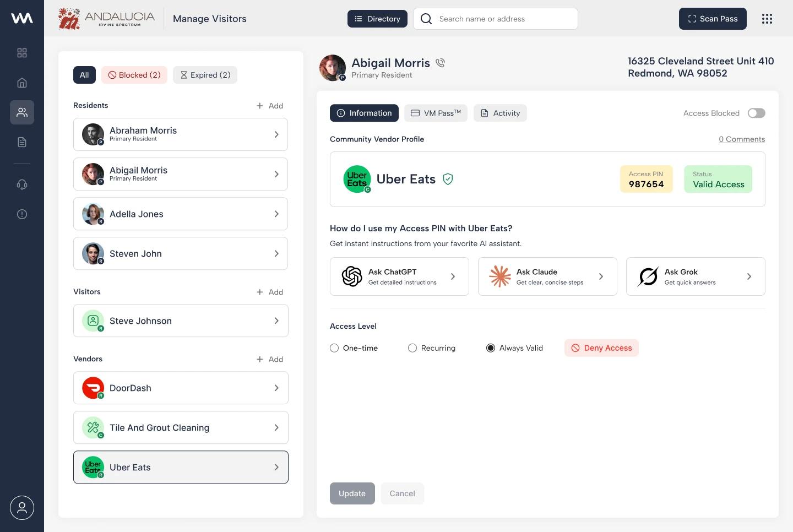This screenshot has height=532, width=793.
Task: Open Steve Johnson visitor row
Action: [181, 321]
